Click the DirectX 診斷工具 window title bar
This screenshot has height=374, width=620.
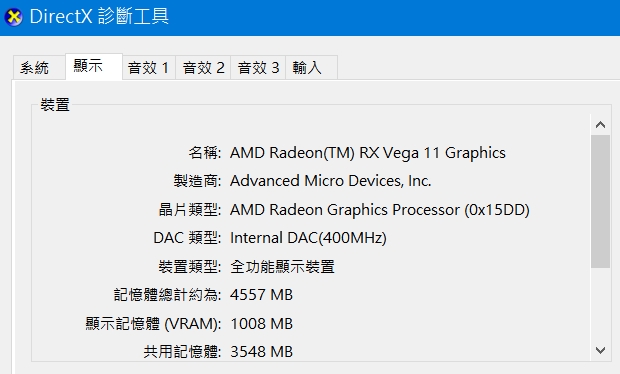[310, 17]
